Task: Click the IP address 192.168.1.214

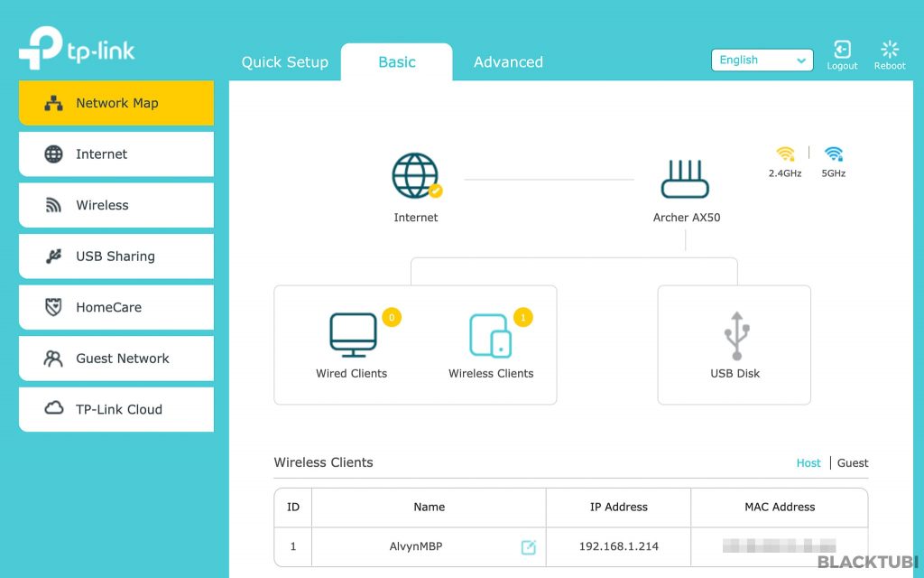Action: tap(619, 546)
